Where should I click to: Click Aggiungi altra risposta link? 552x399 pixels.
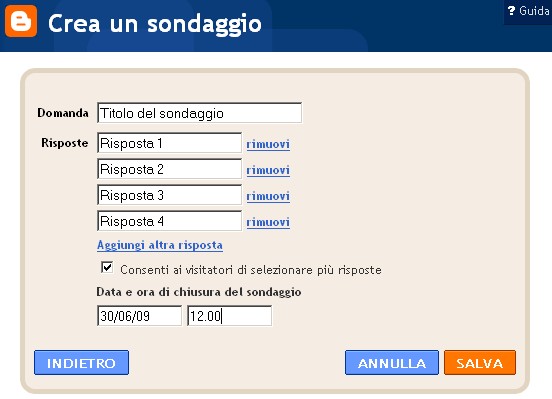(x=160, y=245)
